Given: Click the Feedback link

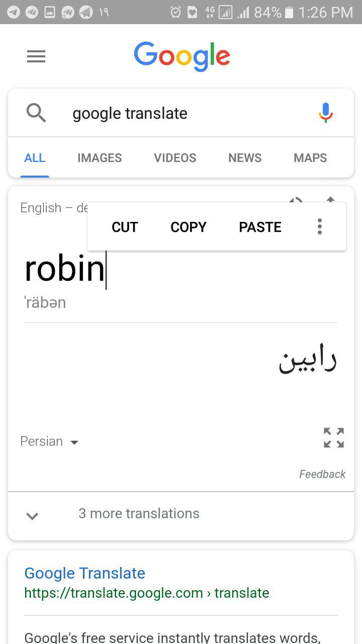Looking at the screenshot, I should 322,474.
